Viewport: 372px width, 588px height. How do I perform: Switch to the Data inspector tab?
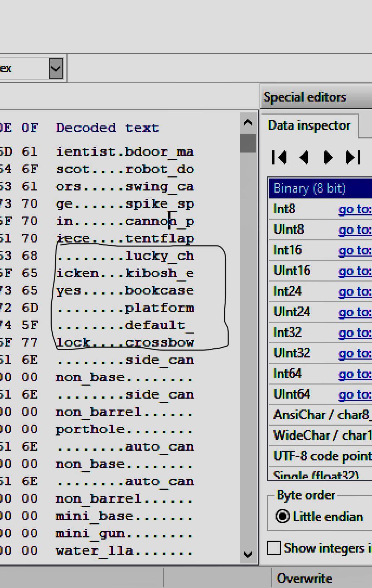pos(309,126)
